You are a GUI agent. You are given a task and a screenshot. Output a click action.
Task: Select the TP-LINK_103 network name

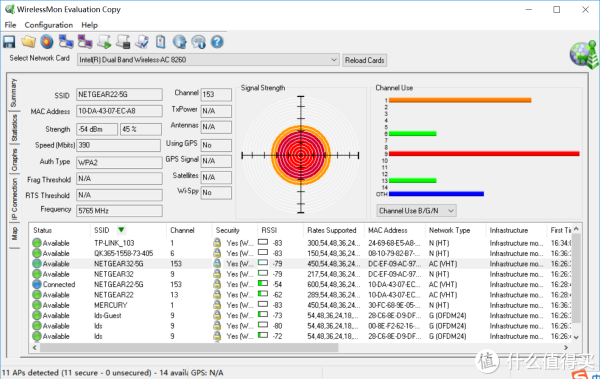tap(114, 243)
